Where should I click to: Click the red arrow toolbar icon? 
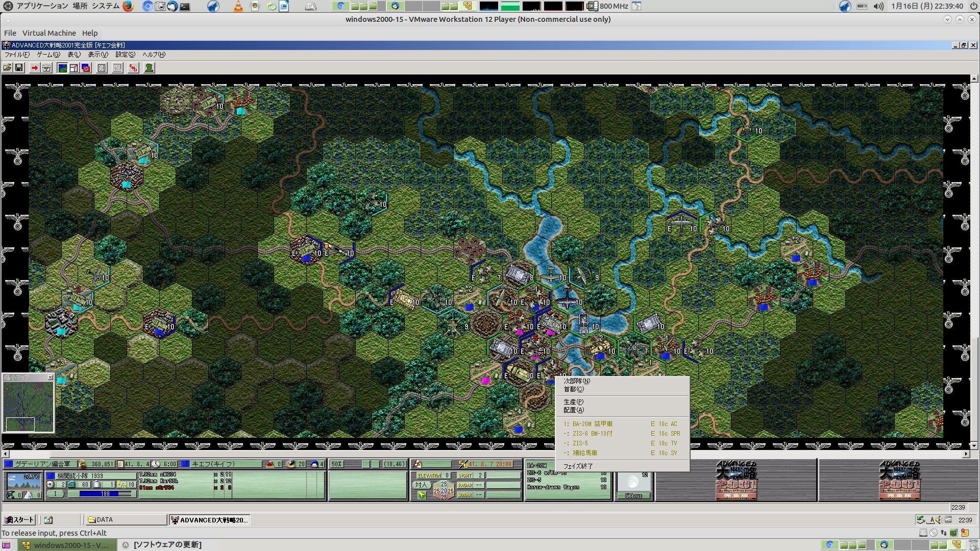[x=34, y=68]
